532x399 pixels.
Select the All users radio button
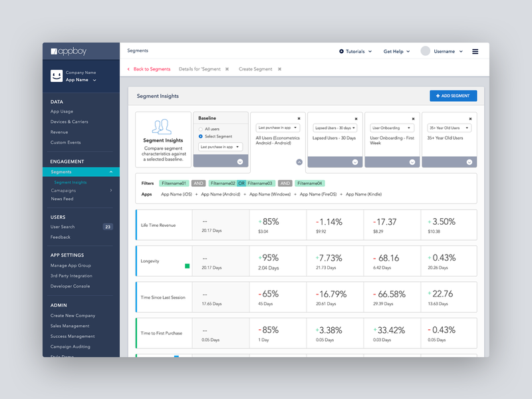(201, 128)
